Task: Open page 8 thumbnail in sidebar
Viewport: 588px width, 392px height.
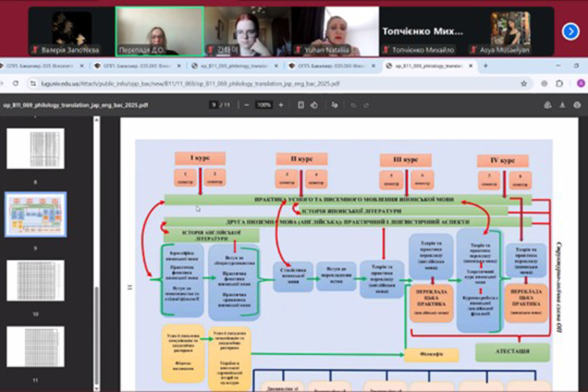Action: tap(36, 148)
